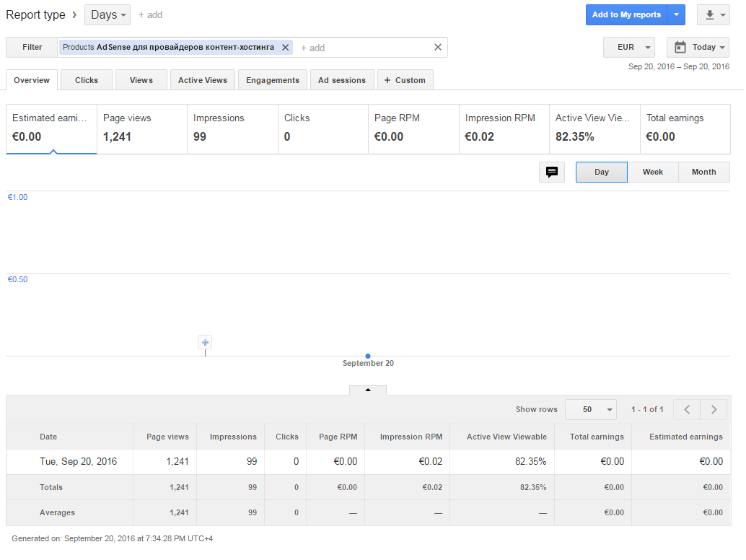746x560 pixels.
Task: Go to next page of rows
Action: [714, 409]
